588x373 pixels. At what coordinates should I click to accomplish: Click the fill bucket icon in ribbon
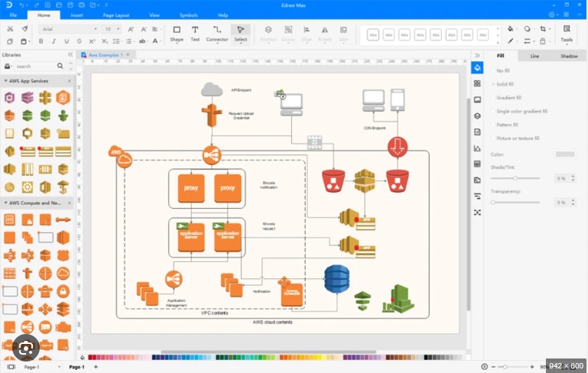[510, 29]
